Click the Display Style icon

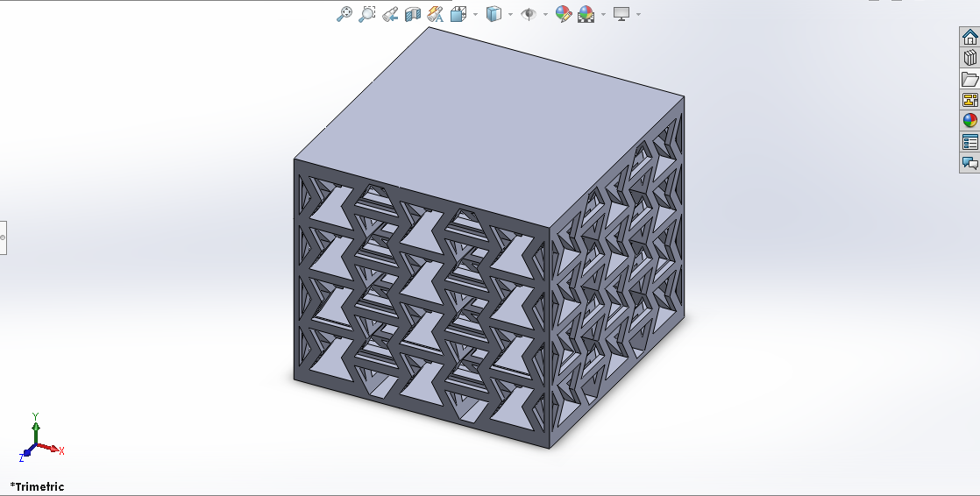tap(494, 14)
